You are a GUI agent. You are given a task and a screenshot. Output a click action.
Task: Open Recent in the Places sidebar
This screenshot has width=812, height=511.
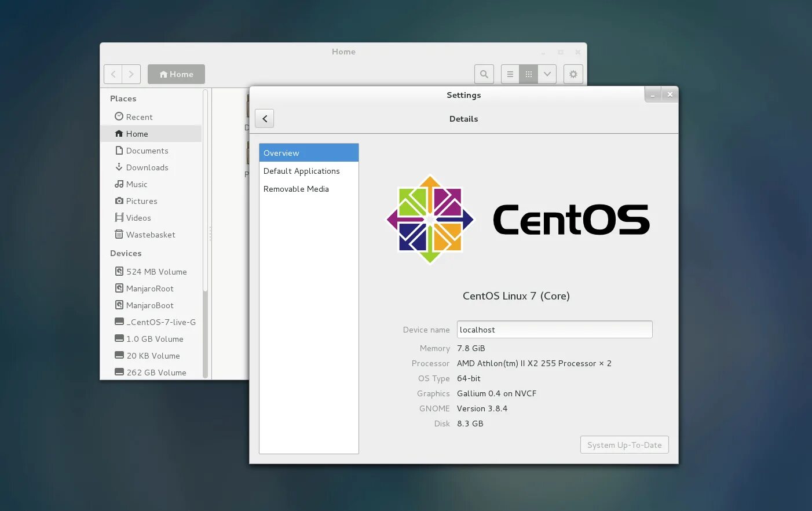(151, 117)
